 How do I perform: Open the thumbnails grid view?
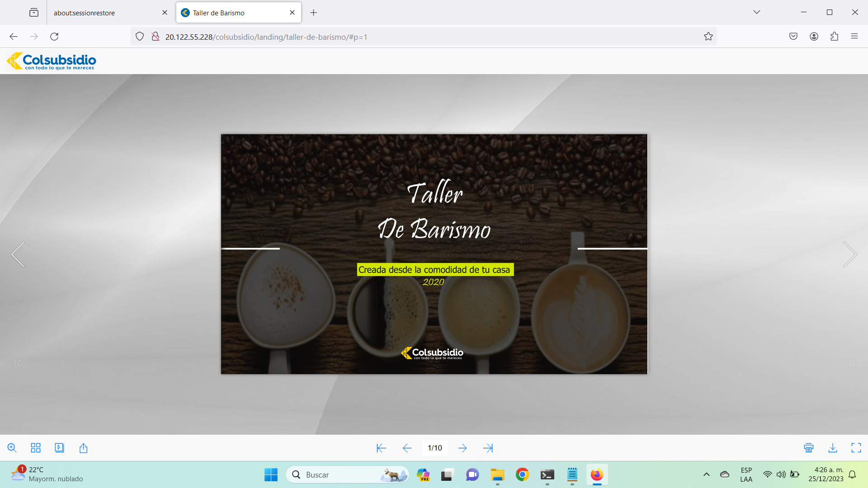(36, 448)
